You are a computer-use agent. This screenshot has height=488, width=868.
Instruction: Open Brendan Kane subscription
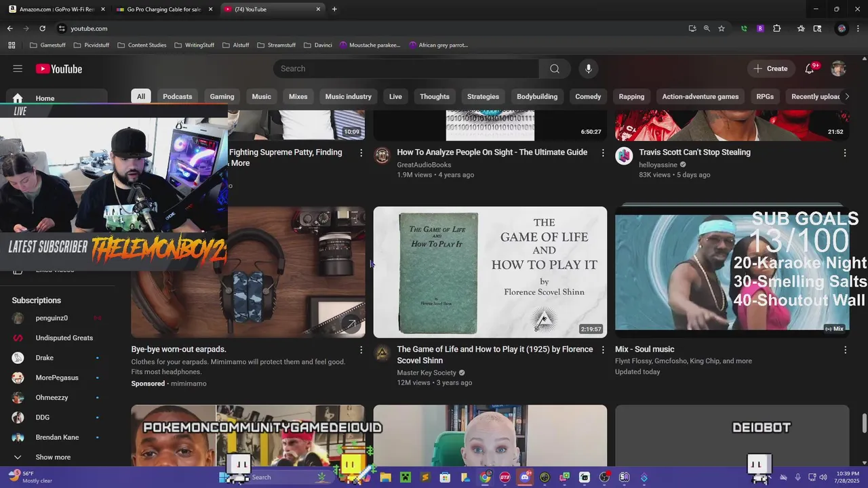(x=57, y=437)
